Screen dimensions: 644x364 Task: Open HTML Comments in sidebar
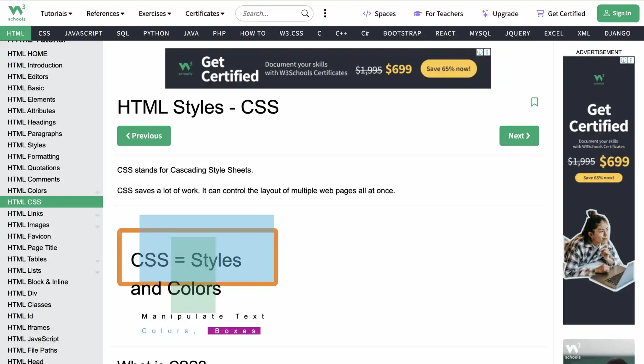pos(51,179)
